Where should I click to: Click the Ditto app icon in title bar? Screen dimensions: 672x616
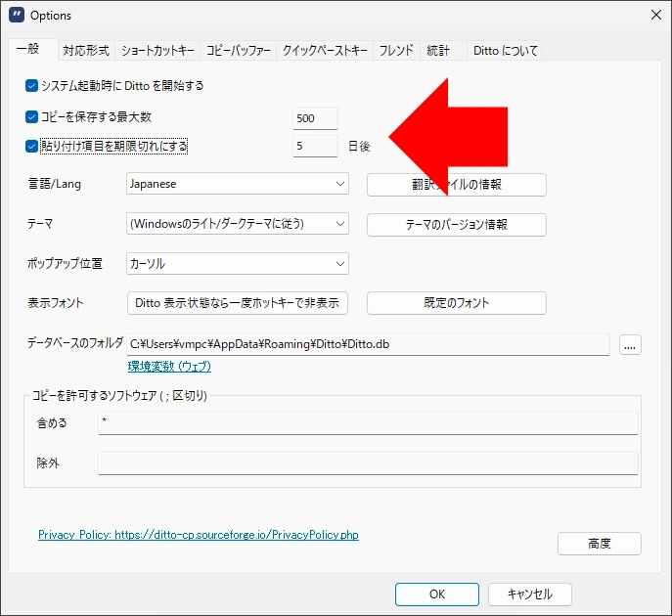tap(16, 15)
